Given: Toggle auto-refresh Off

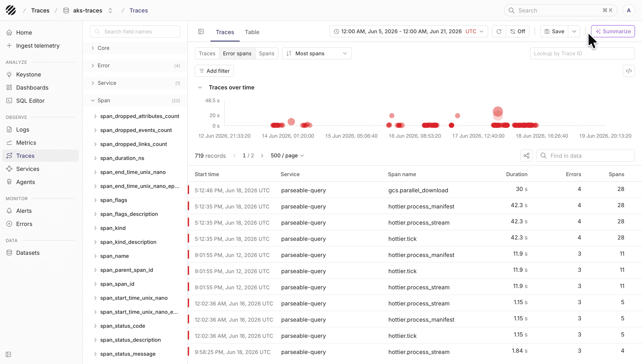Looking at the screenshot, I should tap(518, 32).
